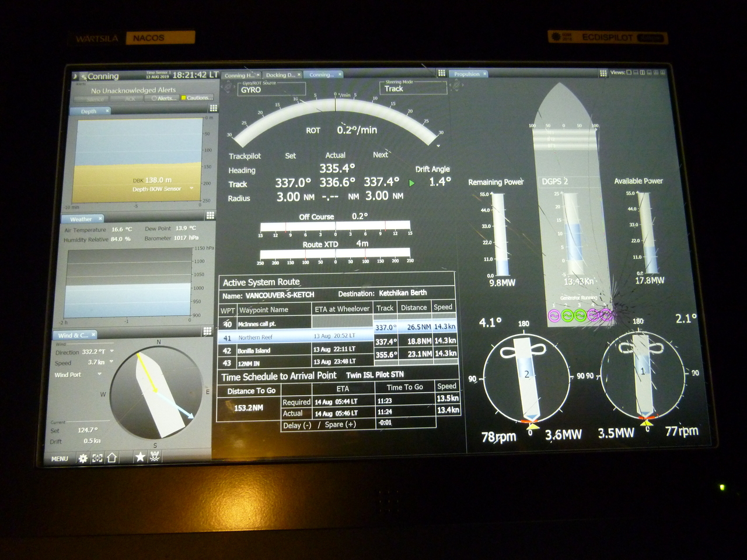
Task: Click the Route XTD scale bar
Action: (335, 254)
